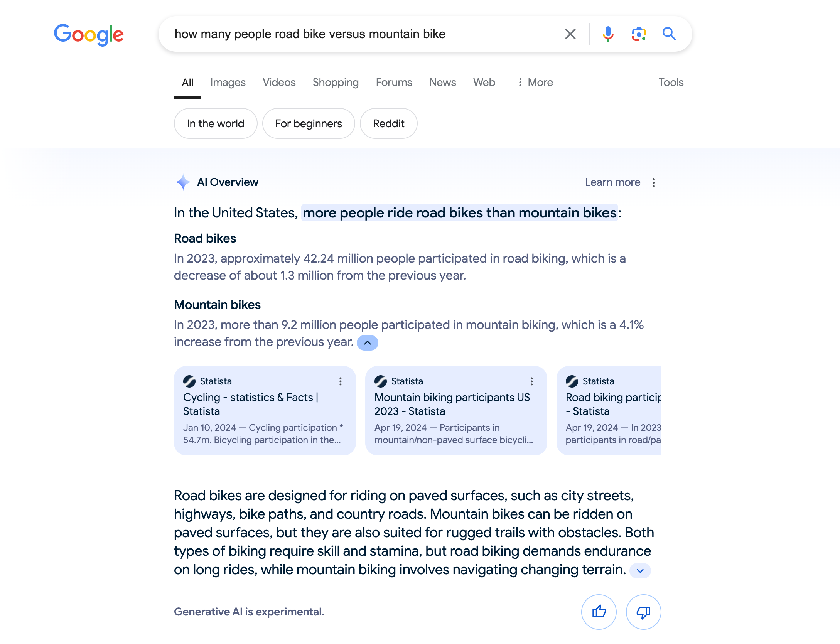
Task: Expand sources for road bikes paragraph
Action: tap(640, 570)
